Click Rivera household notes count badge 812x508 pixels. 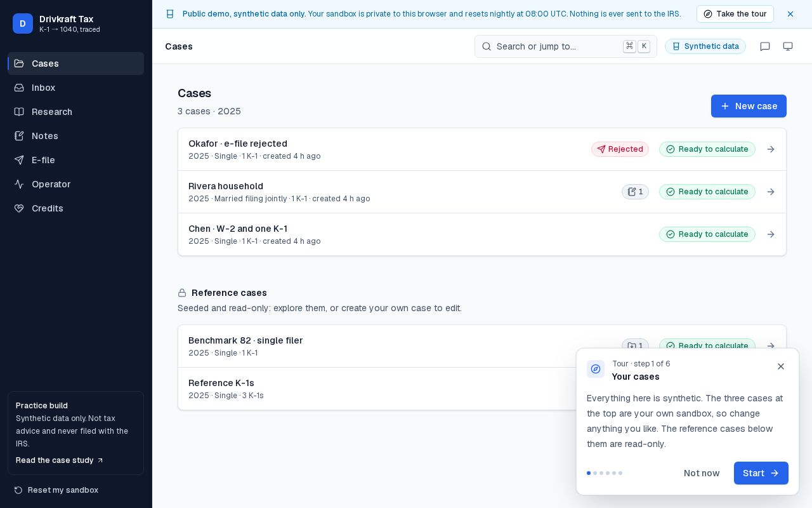coord(635,192)
